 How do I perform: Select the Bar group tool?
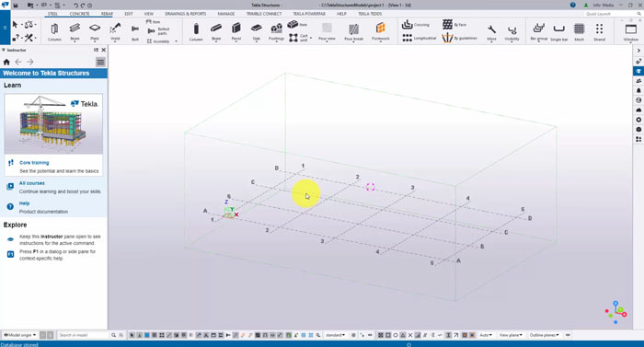click(539, 31)
